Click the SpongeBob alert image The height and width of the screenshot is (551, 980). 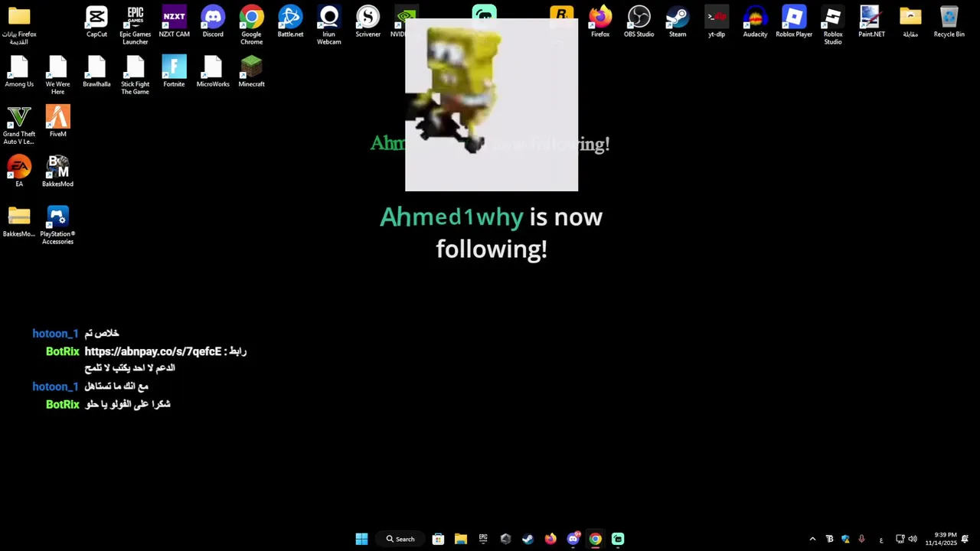click(492, 105)
